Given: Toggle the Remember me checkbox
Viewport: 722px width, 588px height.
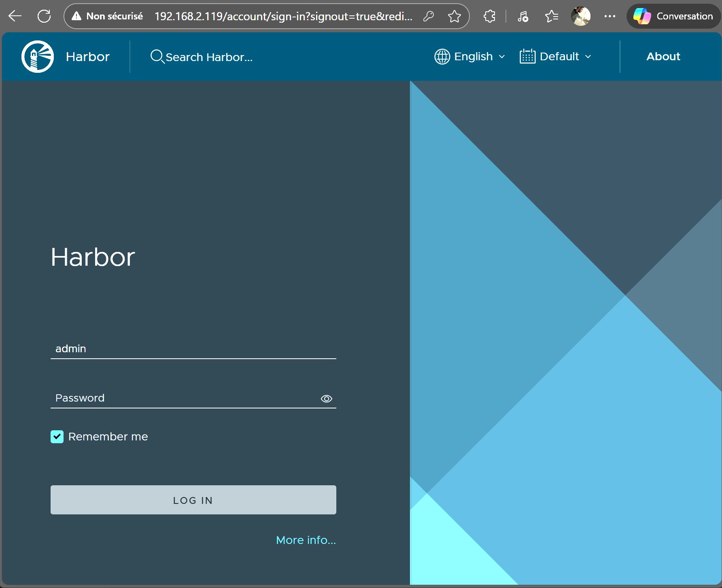Looking at the screenshot, I should pyautogui.click(x=57, y=437).
